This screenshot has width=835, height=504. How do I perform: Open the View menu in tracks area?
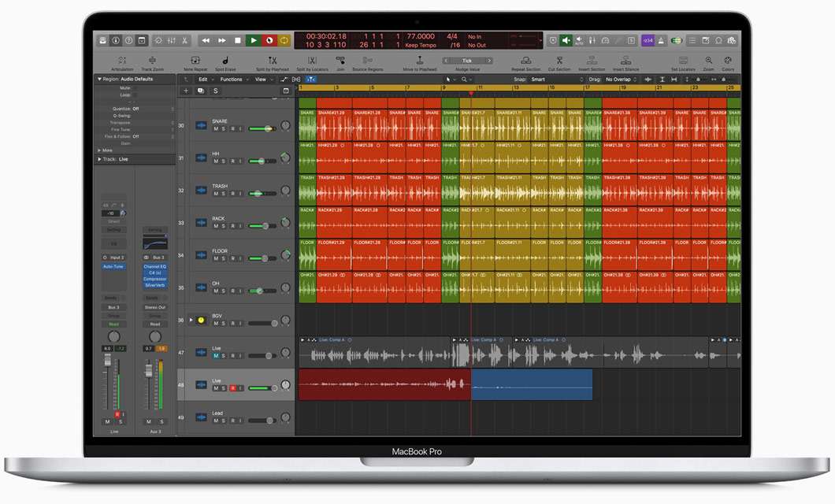(260, 79)
